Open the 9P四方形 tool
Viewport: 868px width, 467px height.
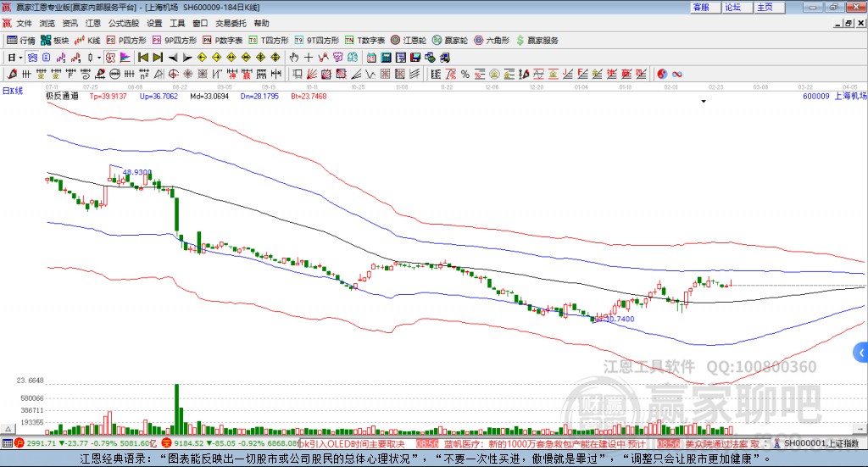pyautogui.click(x=175, y=41)
